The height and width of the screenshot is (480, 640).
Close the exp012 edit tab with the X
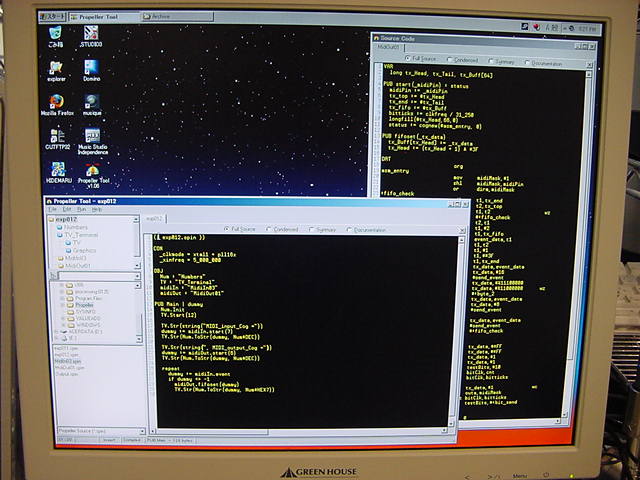point(462,231)
